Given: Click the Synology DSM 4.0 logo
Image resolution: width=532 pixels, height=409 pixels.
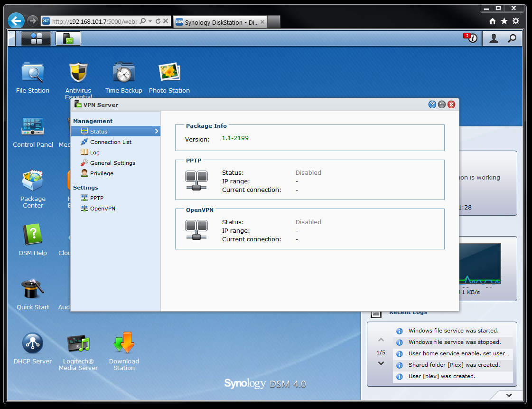Looking at the screenshot, I should click(265, 384).
